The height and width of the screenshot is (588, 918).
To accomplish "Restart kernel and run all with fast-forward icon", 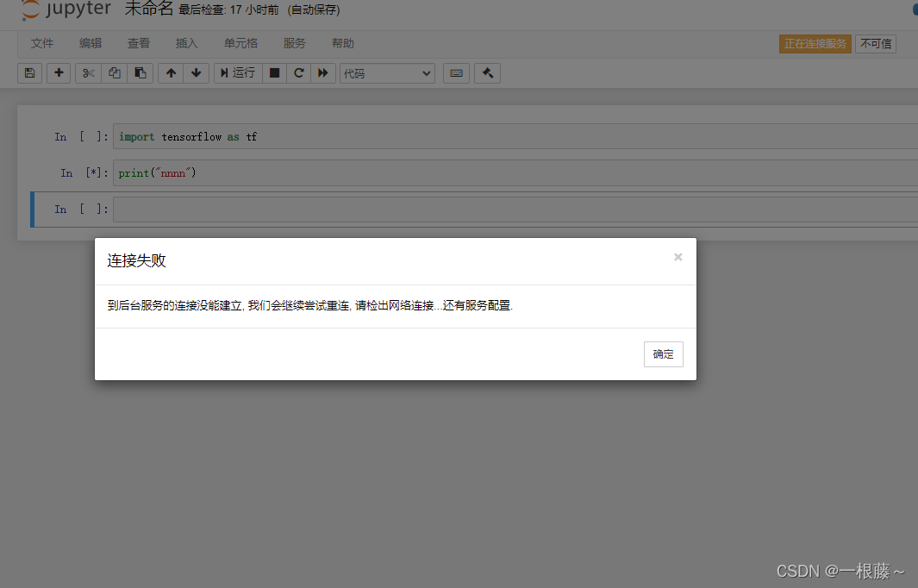I will coord(322,73).
